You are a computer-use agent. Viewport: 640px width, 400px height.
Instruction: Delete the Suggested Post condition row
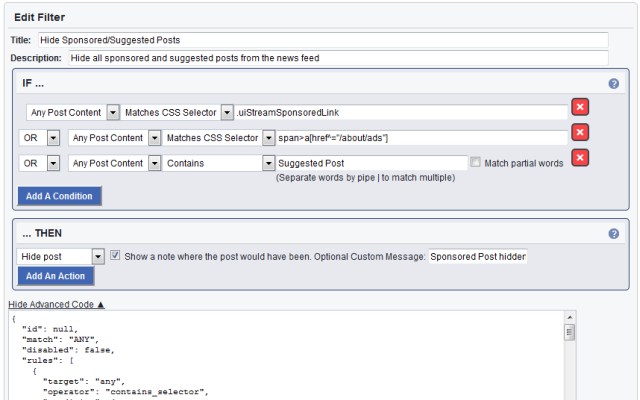point(579,159)
